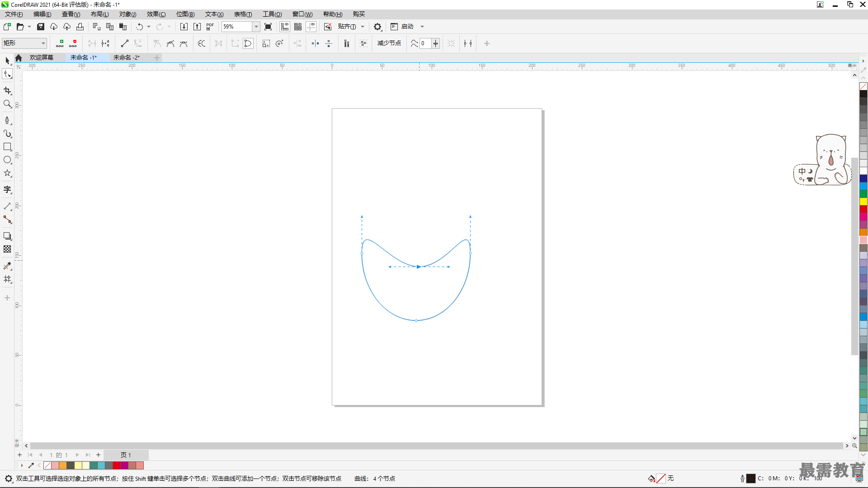The height and width of the screenshot is (488, 868).
Task: Select the Zoom tool in toolbox
Action: (7, 104)
